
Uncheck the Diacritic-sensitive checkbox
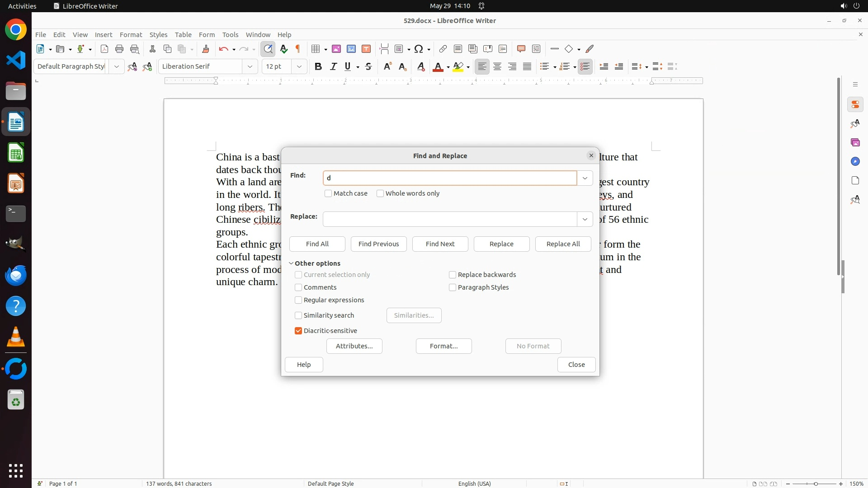point(298,331)
